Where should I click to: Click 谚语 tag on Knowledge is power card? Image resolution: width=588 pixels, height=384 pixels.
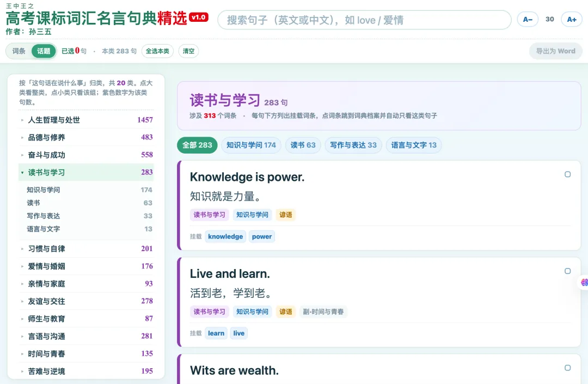286,215
